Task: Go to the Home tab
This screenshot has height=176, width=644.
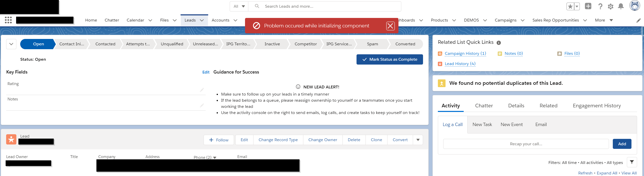Action: click(x=91, y=20)
